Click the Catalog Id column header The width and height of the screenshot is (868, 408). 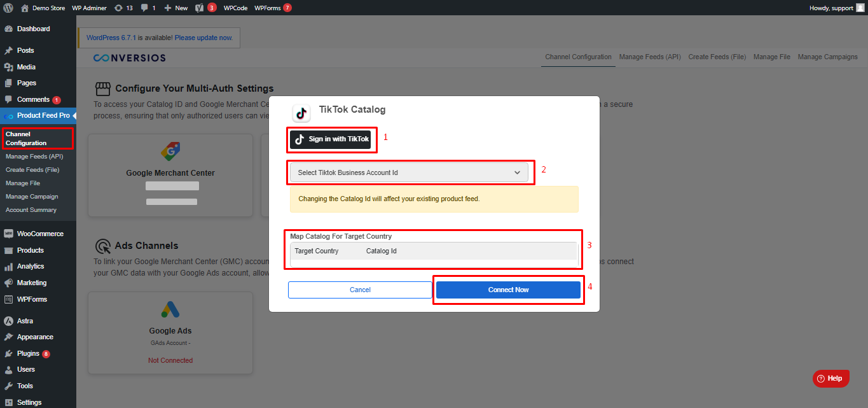coord(382,251)
